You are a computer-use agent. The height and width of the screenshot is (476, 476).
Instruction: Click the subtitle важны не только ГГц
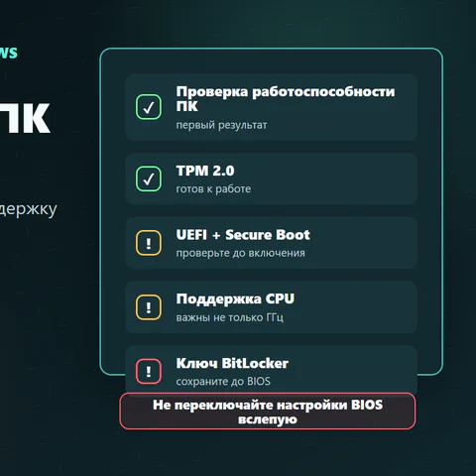pyautogui.click(x=230, y=317)
